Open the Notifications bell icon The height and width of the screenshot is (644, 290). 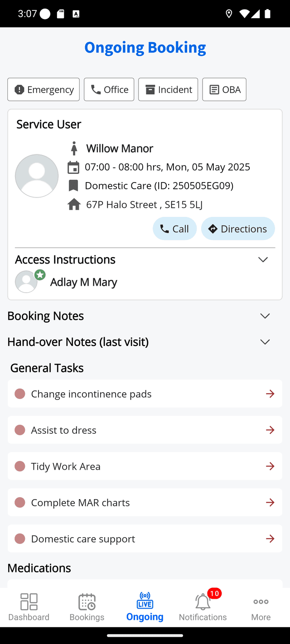[x=203, y=602]
